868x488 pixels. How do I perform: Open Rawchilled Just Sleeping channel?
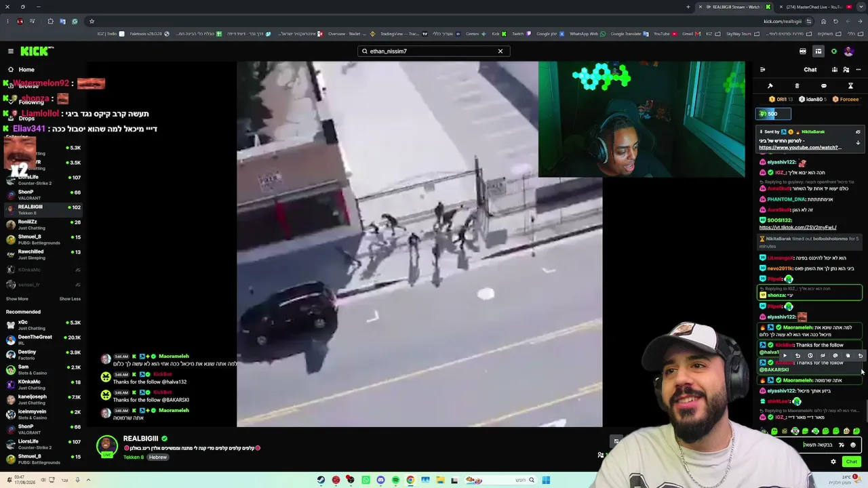pyautogui.click(x=43, y=254)
